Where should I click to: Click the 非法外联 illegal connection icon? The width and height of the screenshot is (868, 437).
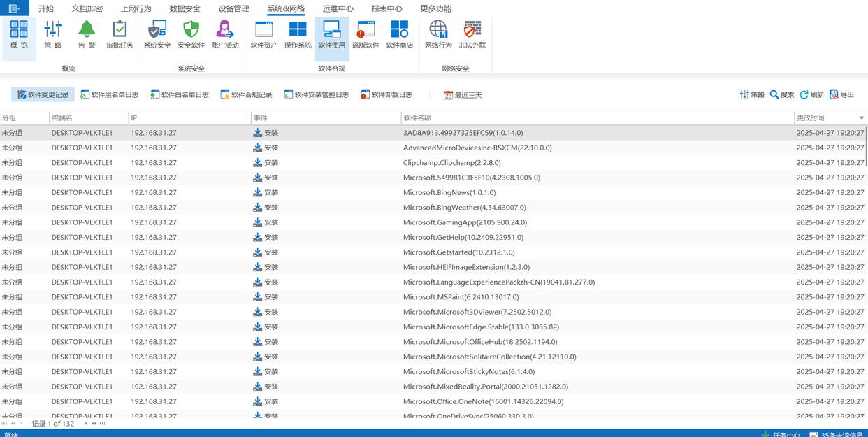[x=472, y=34]
